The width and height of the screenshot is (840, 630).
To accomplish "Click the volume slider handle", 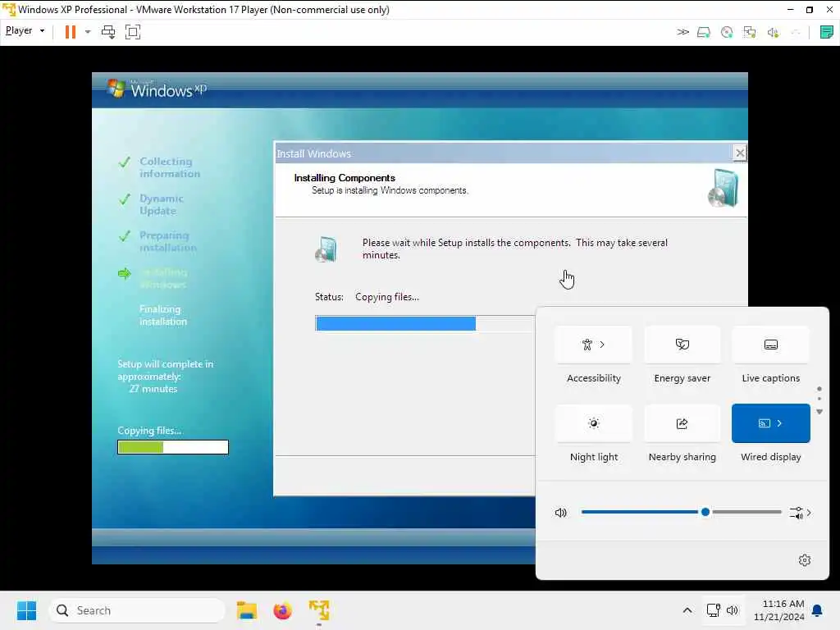I will [x=705, y=512].
